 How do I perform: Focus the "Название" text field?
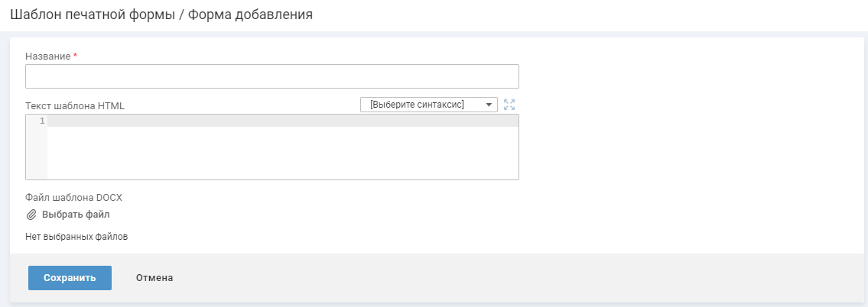[x=271, y=76]
